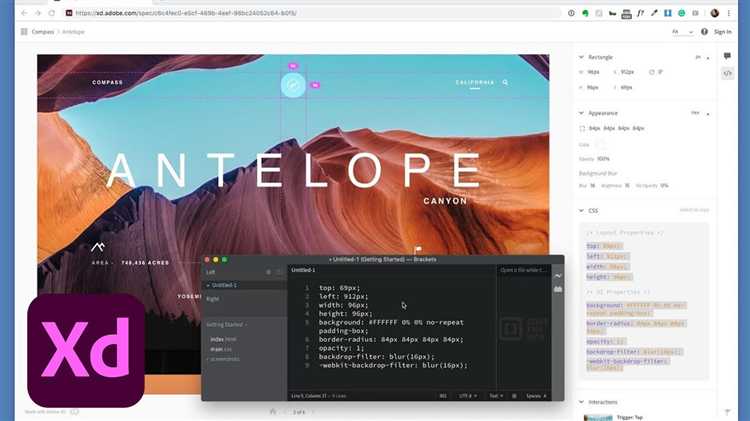Open the Brackets Extension Manager icon
The height and width of the screenshot is (421, 750).
click(x=558, y=290)
